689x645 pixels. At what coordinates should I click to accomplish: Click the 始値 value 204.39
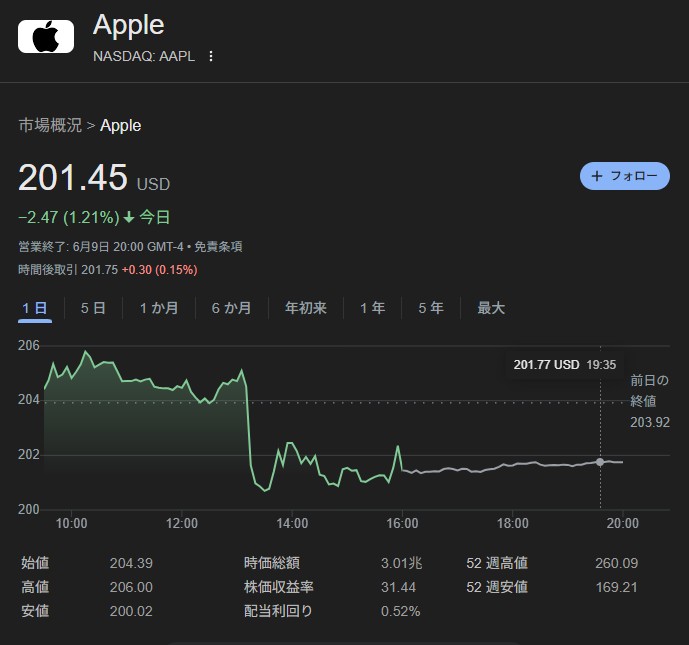coord(131,563)
